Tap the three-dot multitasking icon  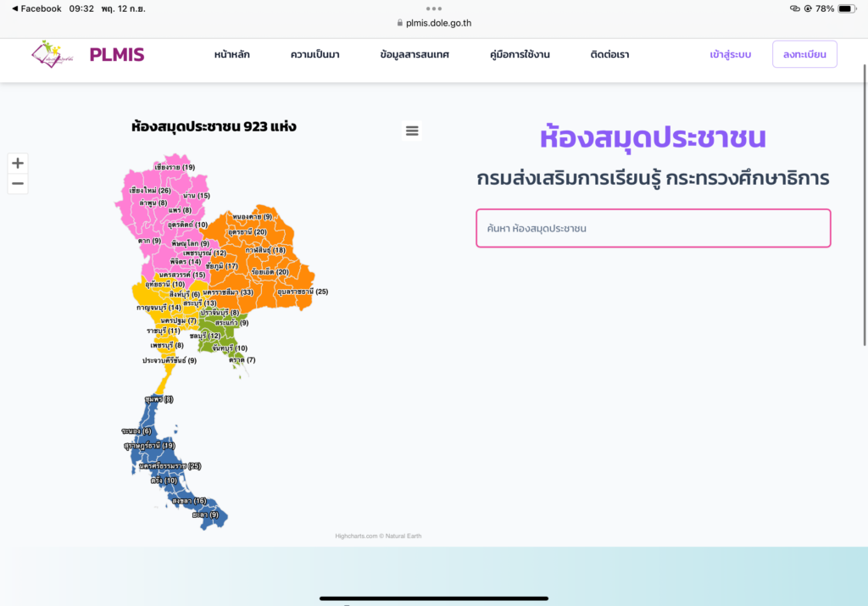(434, 8)
